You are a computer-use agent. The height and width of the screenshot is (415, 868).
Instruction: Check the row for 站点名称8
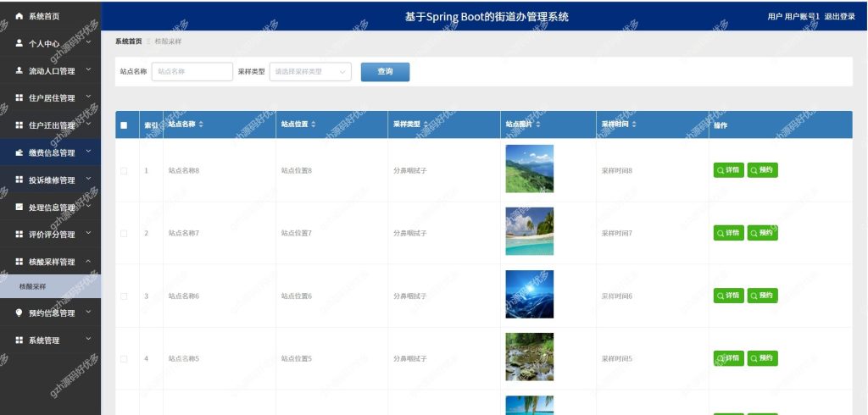click(124, 170)
